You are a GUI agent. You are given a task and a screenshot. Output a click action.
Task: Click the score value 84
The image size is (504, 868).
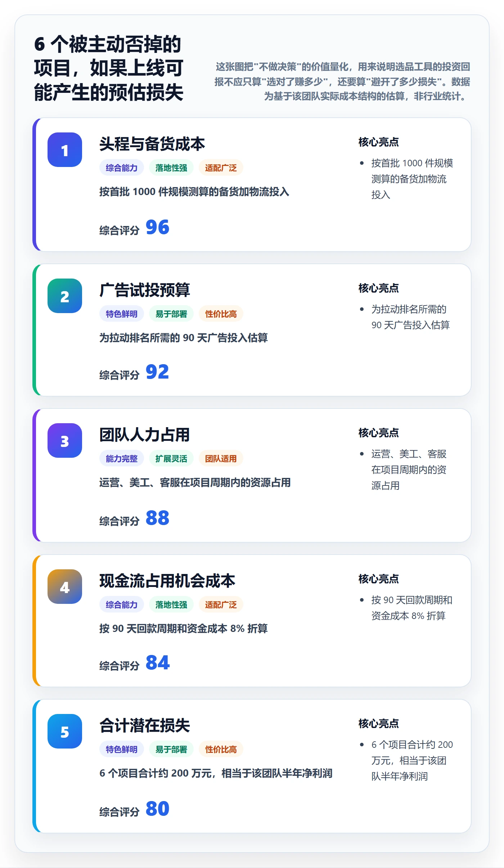[157, 663]
